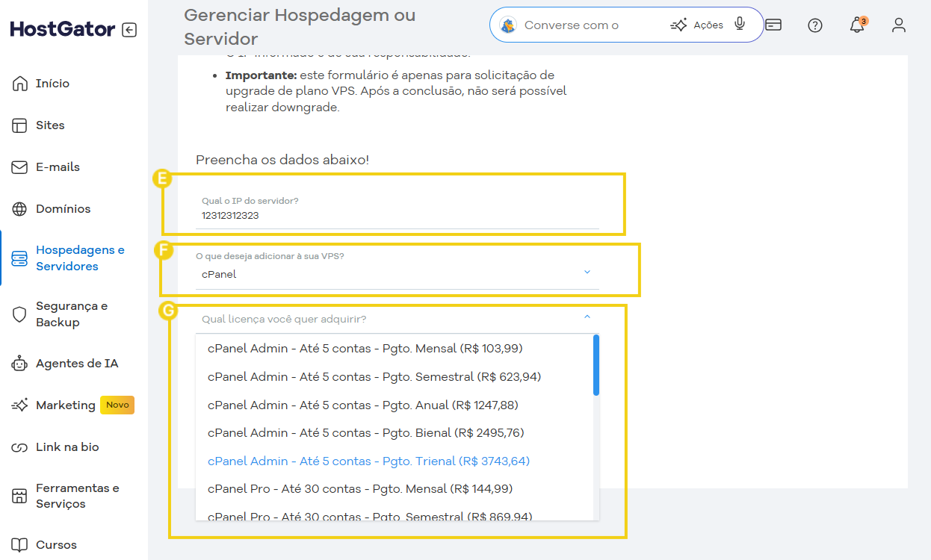Select cPanel Admin Mensal R$ 103,99 option

click(365, 348)
